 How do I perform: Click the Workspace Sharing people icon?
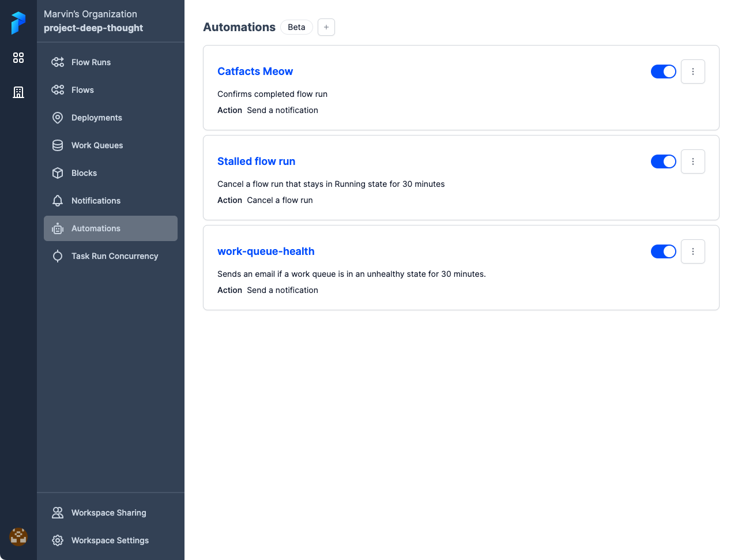(x=58, y=513)
